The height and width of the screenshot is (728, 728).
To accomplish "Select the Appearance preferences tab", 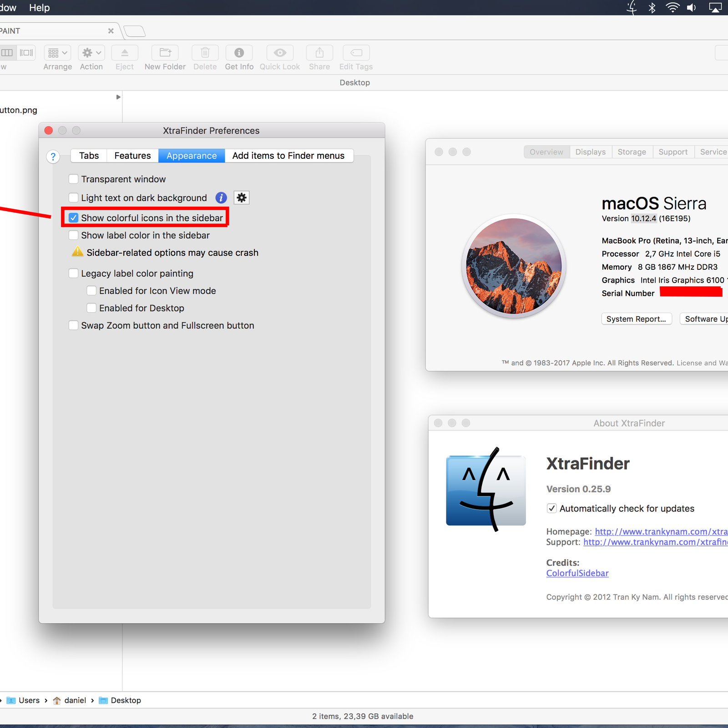I will pyautogui.click(x=192, y=156).
